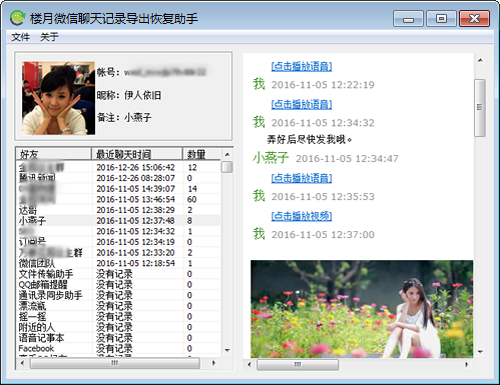
Task: Sort by the 数量 column header
Action: 201,154
